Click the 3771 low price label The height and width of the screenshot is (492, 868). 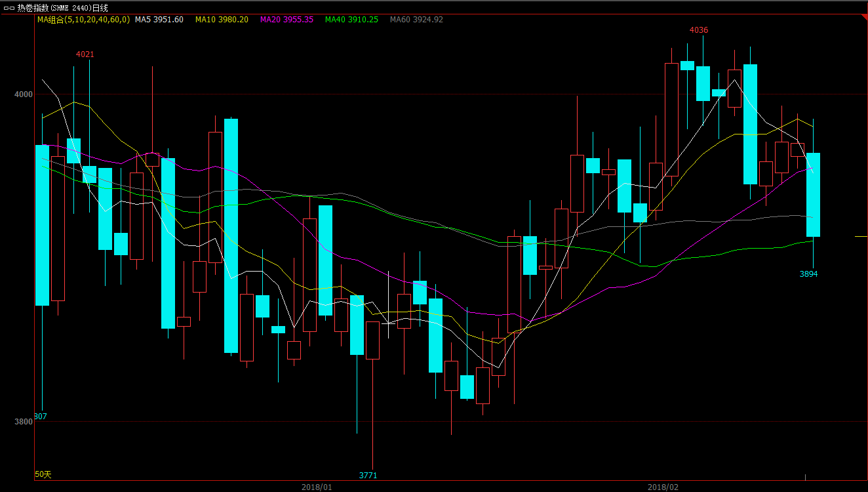click(368, 476)
